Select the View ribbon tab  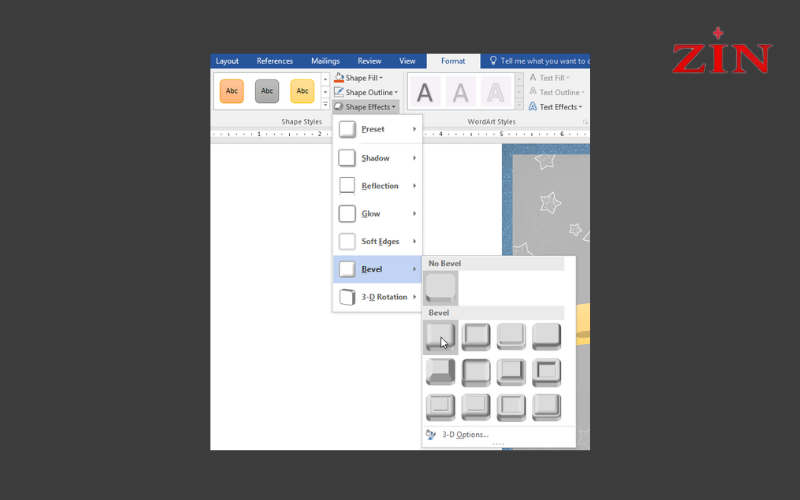point(407,61)
